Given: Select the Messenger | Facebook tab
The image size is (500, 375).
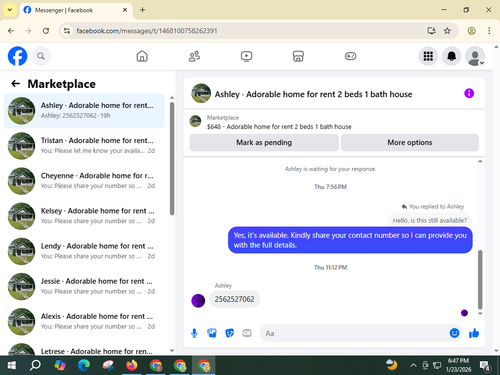Looking at the screenshot, I should click(76, 10).
